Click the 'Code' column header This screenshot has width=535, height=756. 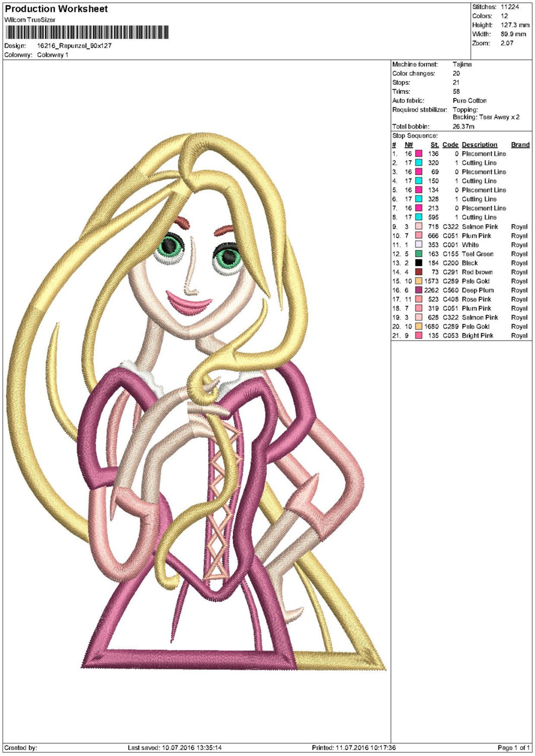click(450, 145)
